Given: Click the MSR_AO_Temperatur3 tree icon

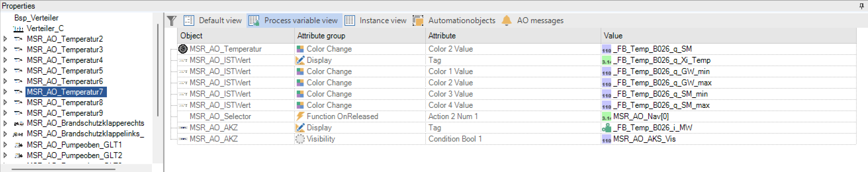Looking at the screenshot, I should tap(18, 50).
